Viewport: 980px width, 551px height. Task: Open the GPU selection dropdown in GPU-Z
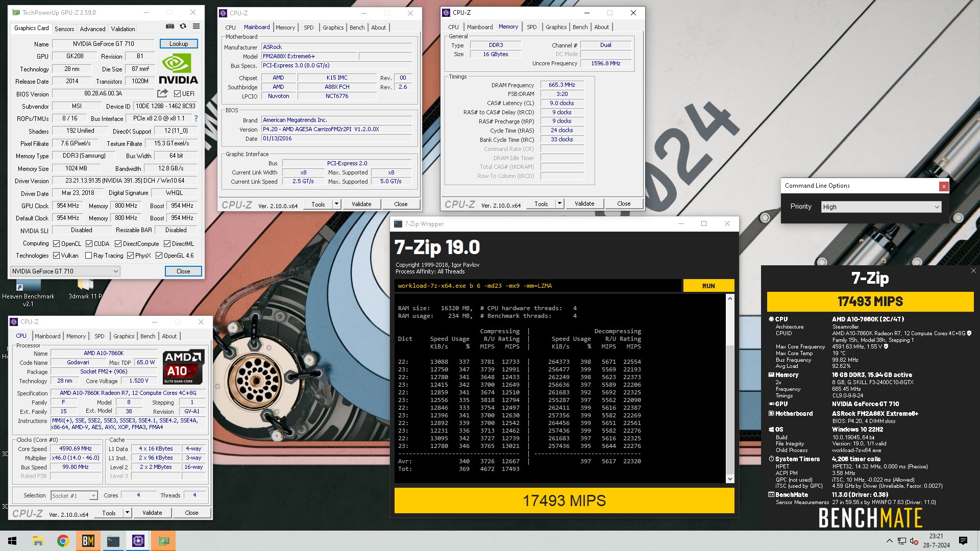click(x=65, y=271)
